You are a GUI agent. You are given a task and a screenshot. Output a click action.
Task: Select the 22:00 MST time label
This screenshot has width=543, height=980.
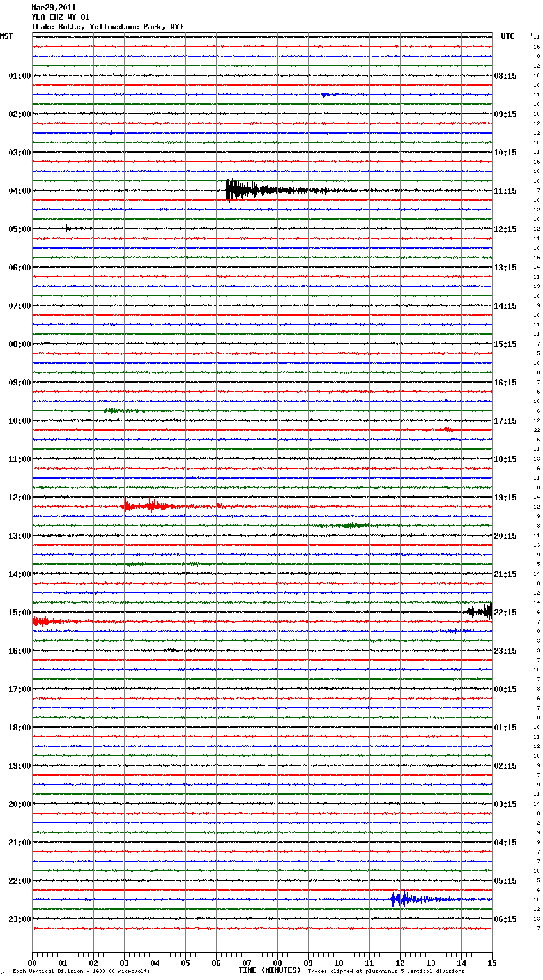pos(20,881)
